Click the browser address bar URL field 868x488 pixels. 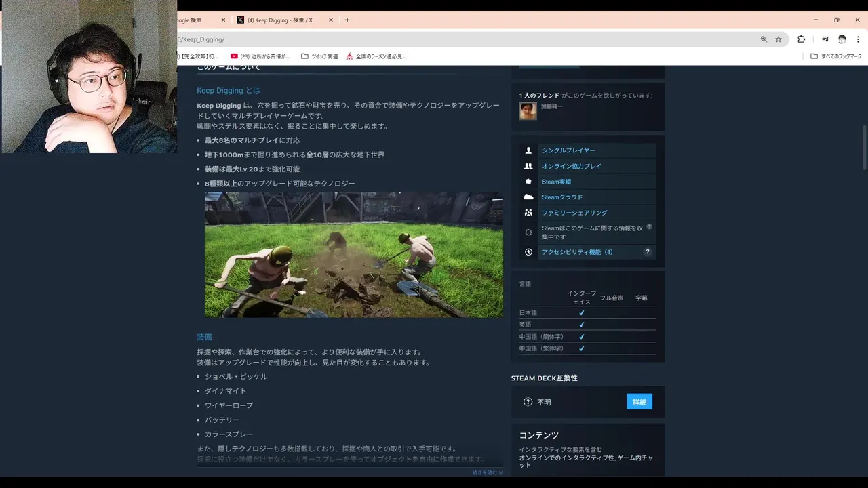pyautogui.click(x=468, y=39)
